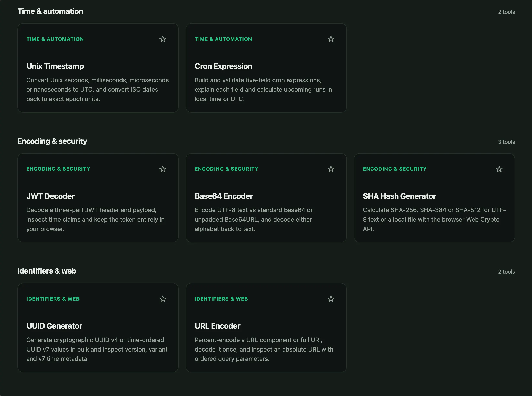This screenshot has width=532, height=396.
Task: Select the Encoding & security section heading
Action: point(52,141)
